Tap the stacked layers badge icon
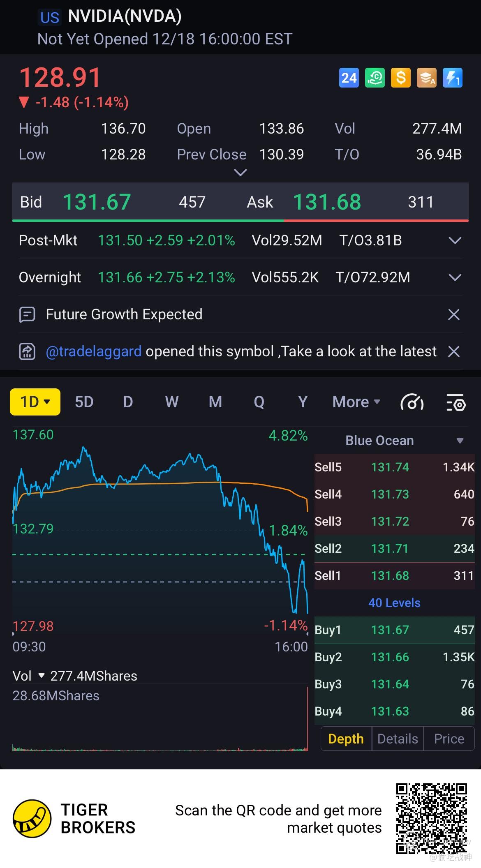The height and width of the screenshot is (868, 481). click(x=427, y=78)
